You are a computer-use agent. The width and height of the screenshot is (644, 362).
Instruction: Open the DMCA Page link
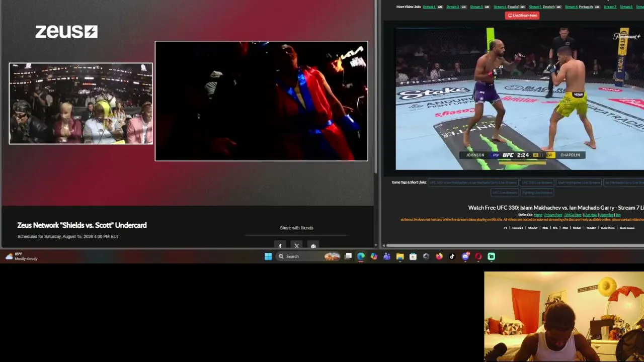point(573,215)
